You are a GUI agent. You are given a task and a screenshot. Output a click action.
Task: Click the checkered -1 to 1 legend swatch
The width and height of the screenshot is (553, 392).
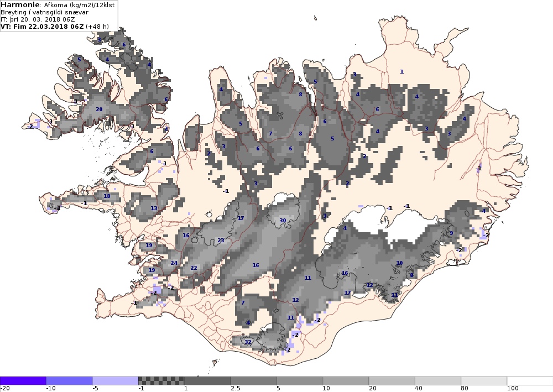161,381
